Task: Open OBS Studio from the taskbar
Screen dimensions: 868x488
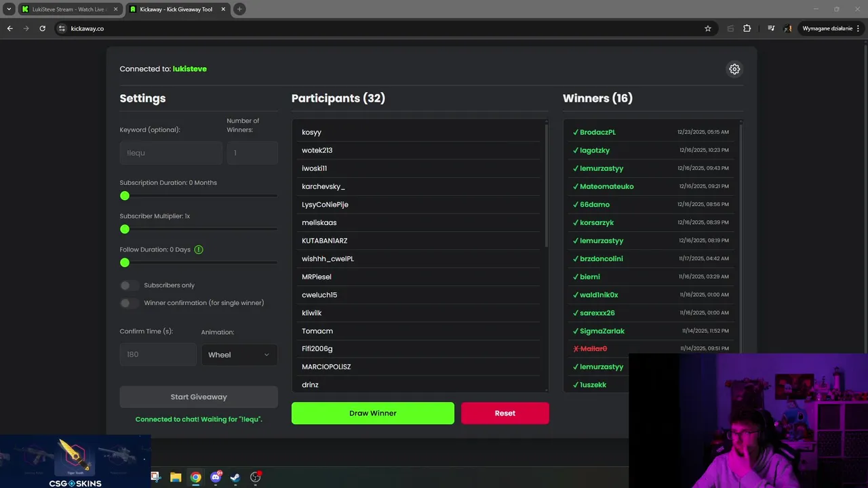Action: (256, 477)
